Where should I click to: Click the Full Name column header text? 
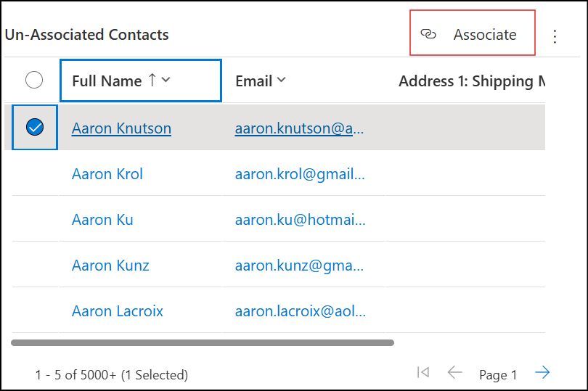(107, 81)
